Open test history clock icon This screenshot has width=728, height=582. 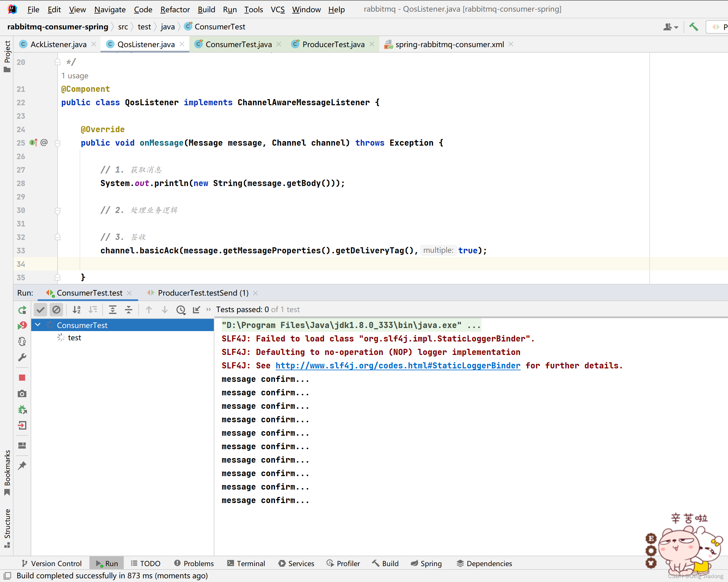[x=181, y=310]
